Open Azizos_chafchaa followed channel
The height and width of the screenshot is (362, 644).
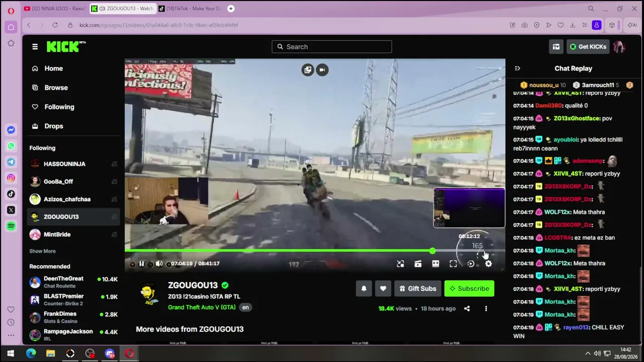(x=68, y=199)
